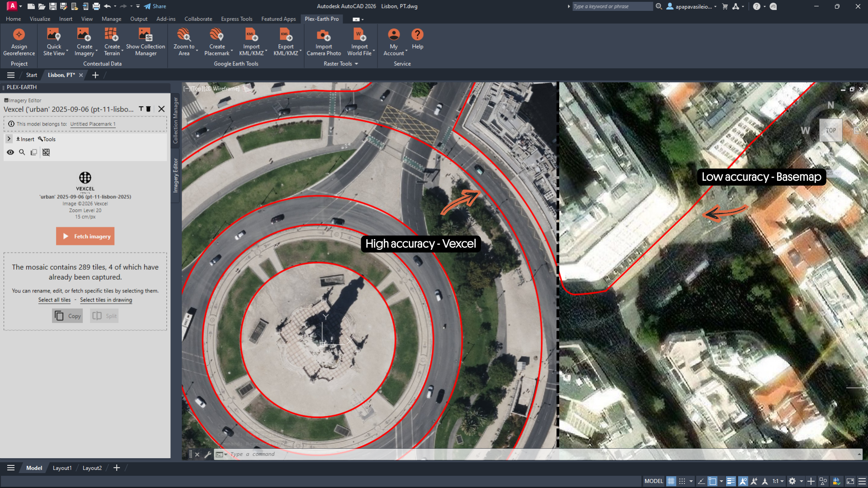The image size is (868, 488).
Task: Click the Select all tiles link
Action: tap(54, 300)
